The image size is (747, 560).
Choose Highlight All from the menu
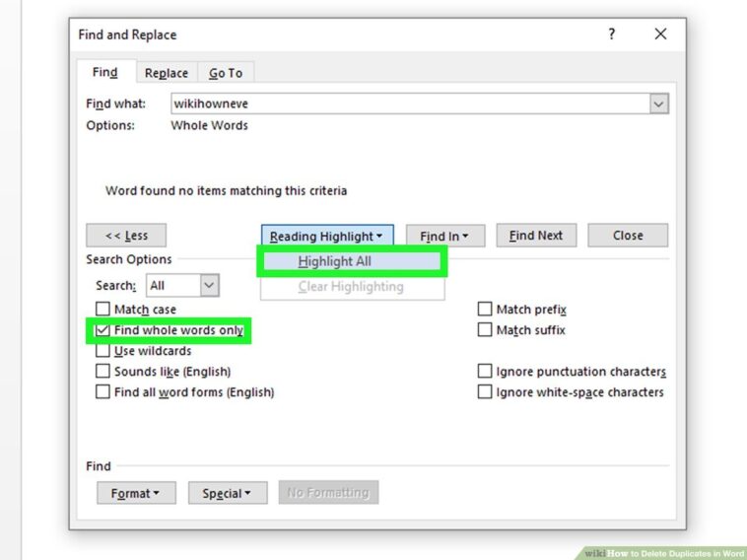[x=335, y=261]
